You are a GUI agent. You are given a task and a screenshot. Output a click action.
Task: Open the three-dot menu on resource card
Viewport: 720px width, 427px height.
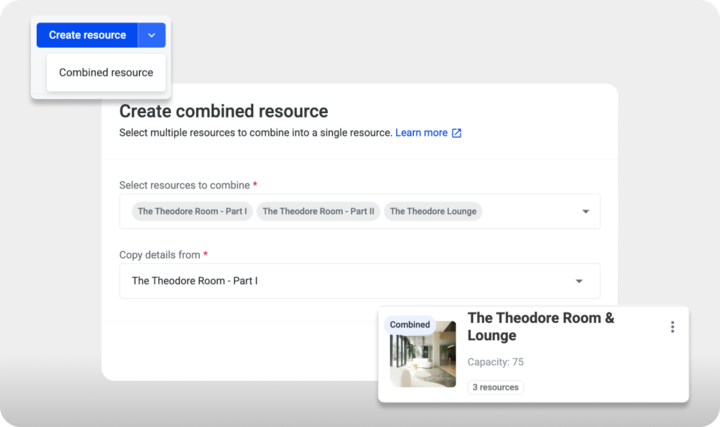click(x=672, y=327)
